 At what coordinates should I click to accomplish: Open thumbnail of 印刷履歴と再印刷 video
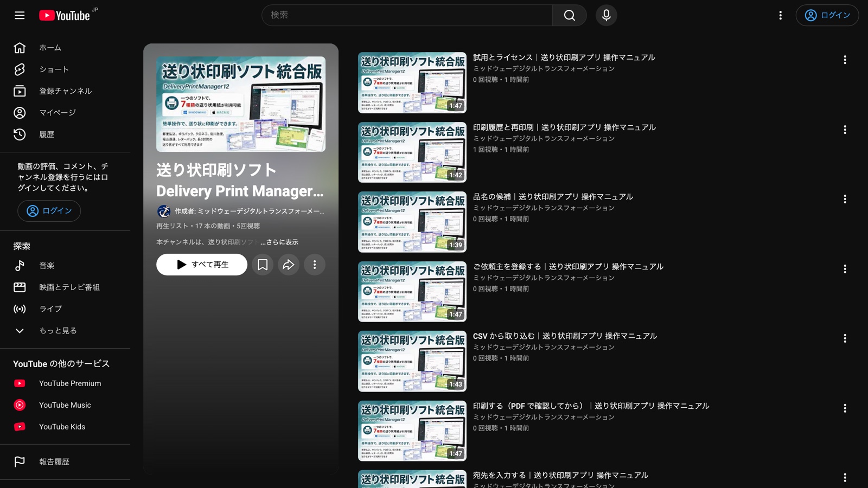(412, 152)
